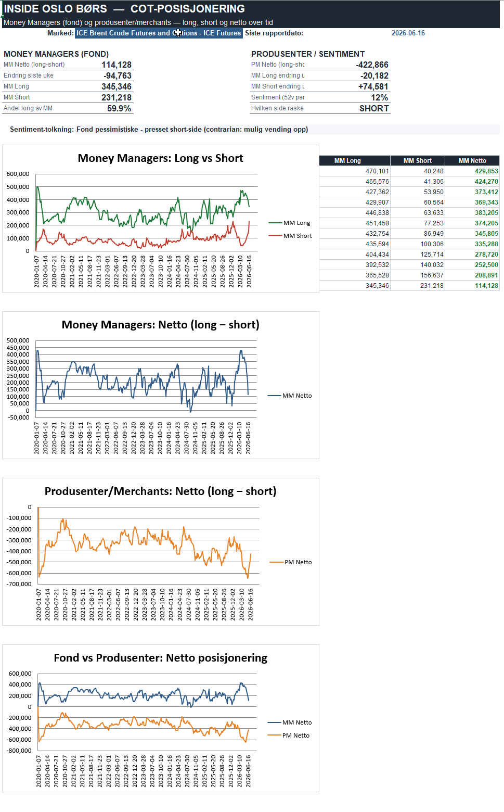Click PM Netto legend in the Produsenter chart
The image size is (504, 812).
click(291, 562)
